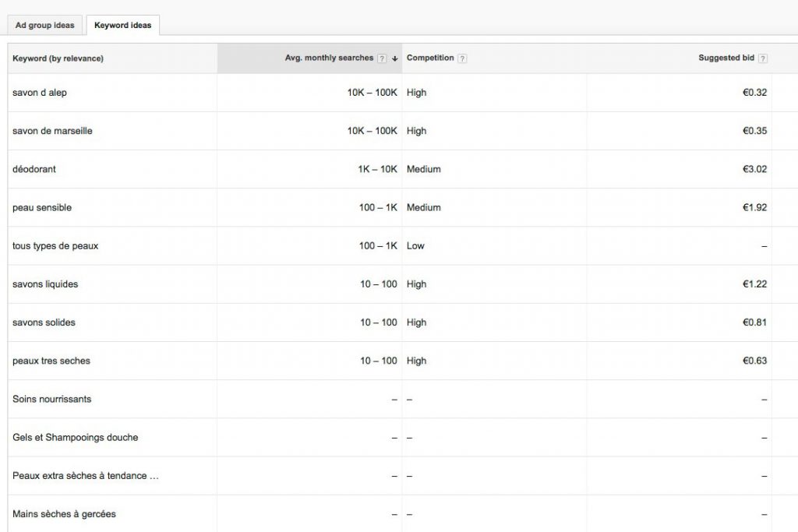
Task: Select keyword 'peau sensible'
Action: [42, 207]
